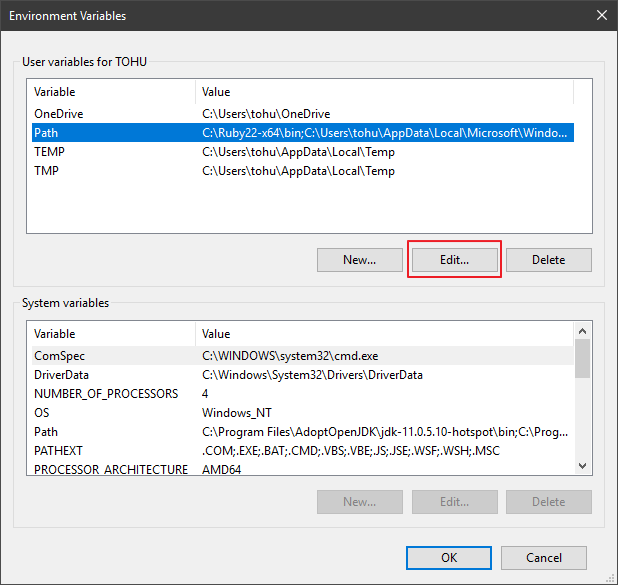This screenshot has width=618, height=585.
Task: Delete the selected user variable
Action: (x=548, y=260)
